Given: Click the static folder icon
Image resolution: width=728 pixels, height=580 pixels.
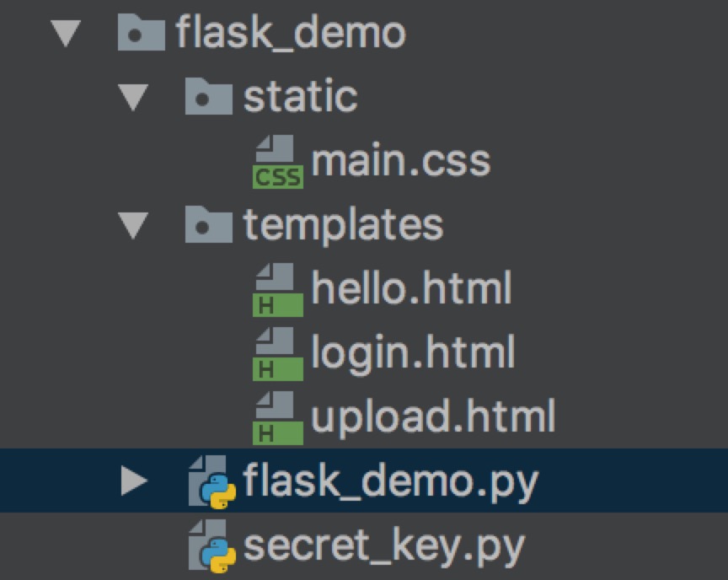Looking at the screenshot, I should (x=211, y=96).
